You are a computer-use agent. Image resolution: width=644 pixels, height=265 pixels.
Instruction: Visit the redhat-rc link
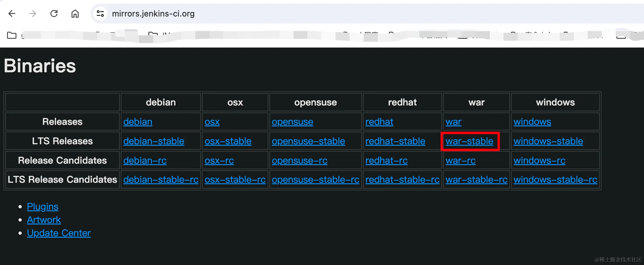387,160
